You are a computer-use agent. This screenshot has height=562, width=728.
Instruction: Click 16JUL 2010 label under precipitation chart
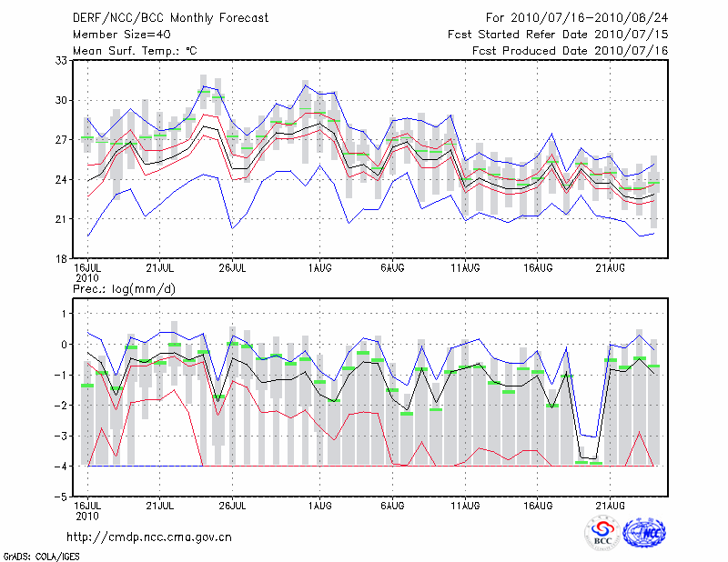click(86, 510)
